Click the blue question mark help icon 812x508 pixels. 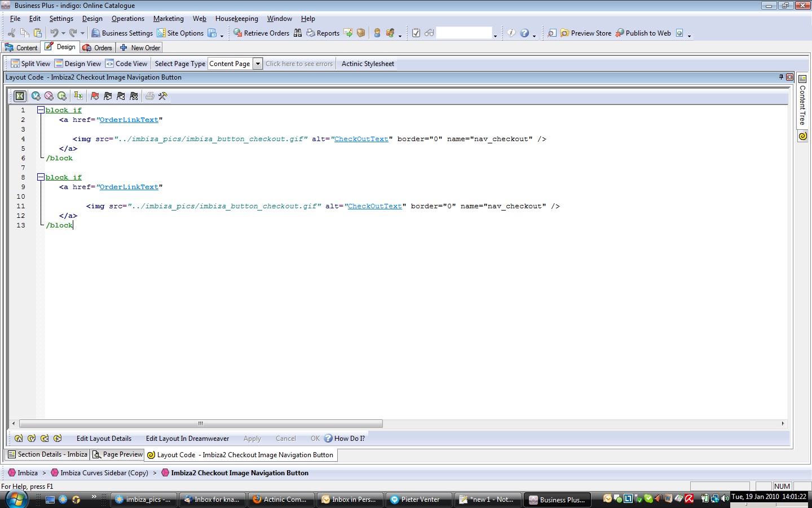(x=524, y=33)
